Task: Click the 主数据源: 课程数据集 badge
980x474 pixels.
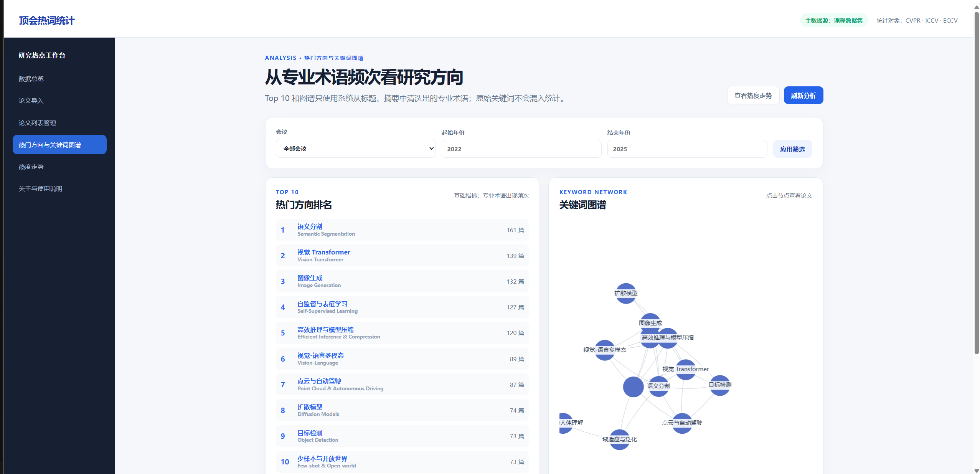Action: point(833,20)
